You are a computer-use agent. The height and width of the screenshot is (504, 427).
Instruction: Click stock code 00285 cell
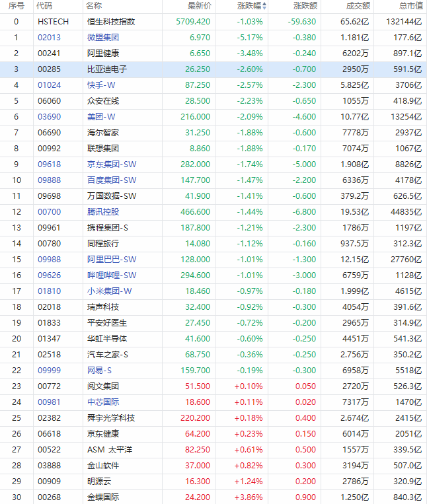point(49,69)
